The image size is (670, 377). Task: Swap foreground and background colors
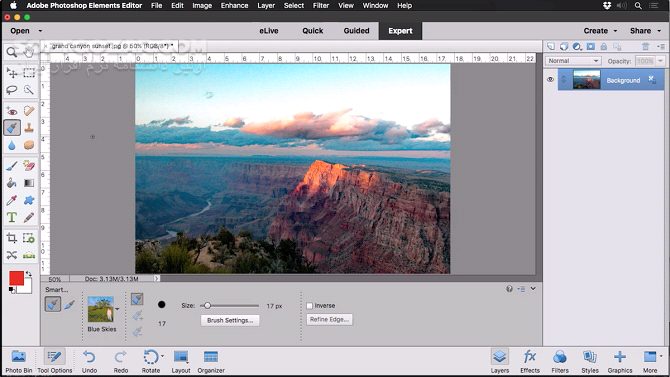pyautogui.click(x=29, y=274)
